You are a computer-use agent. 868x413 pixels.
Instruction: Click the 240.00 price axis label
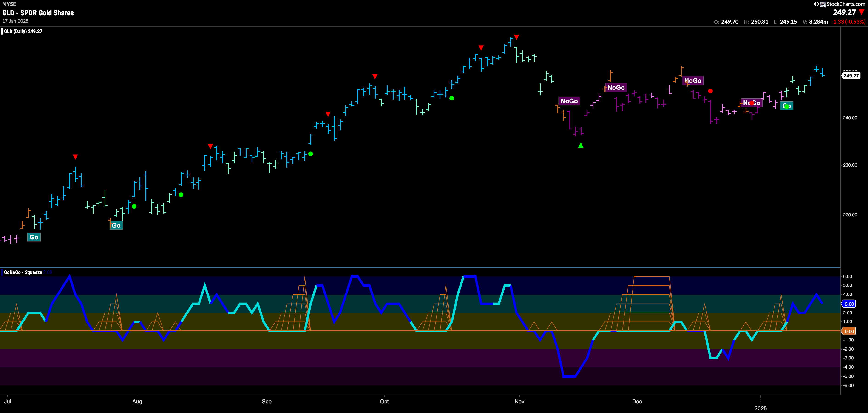point(850,118)
